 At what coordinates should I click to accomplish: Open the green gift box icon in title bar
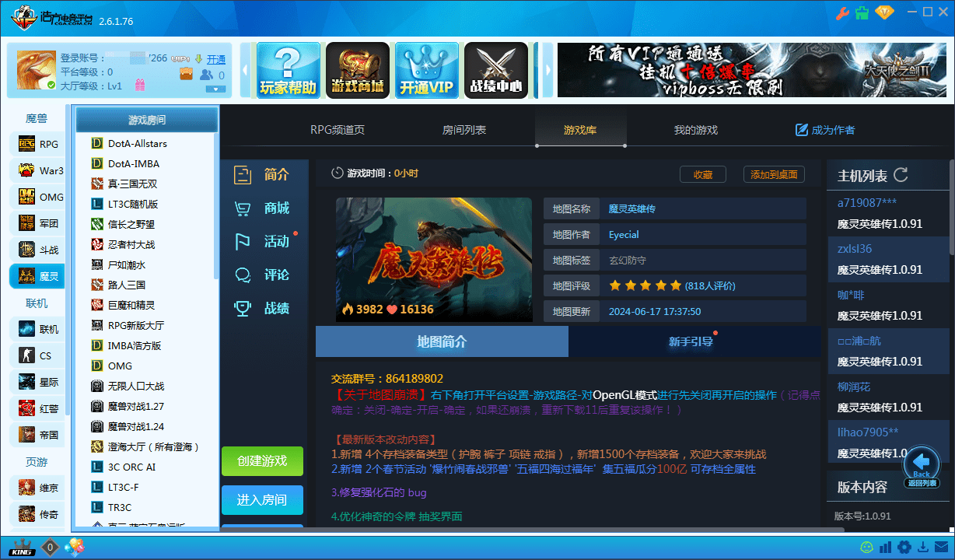point(863,13)
